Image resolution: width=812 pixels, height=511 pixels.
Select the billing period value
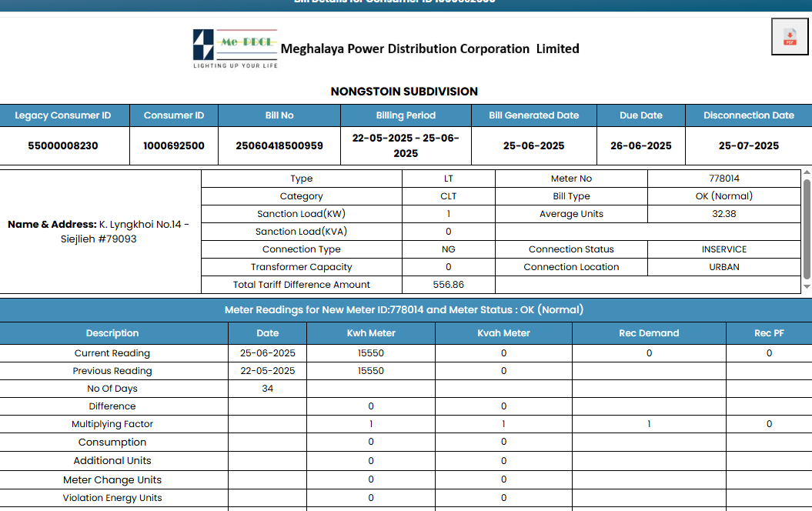406,146
